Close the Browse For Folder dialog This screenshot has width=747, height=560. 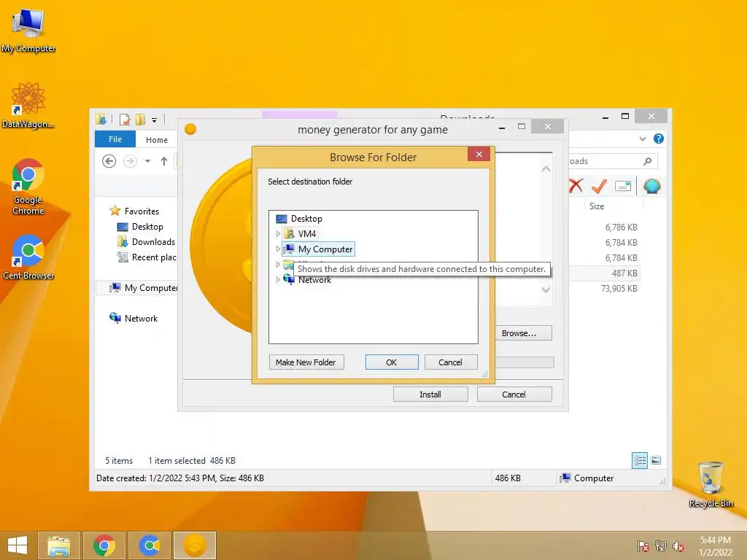(479, 155)
